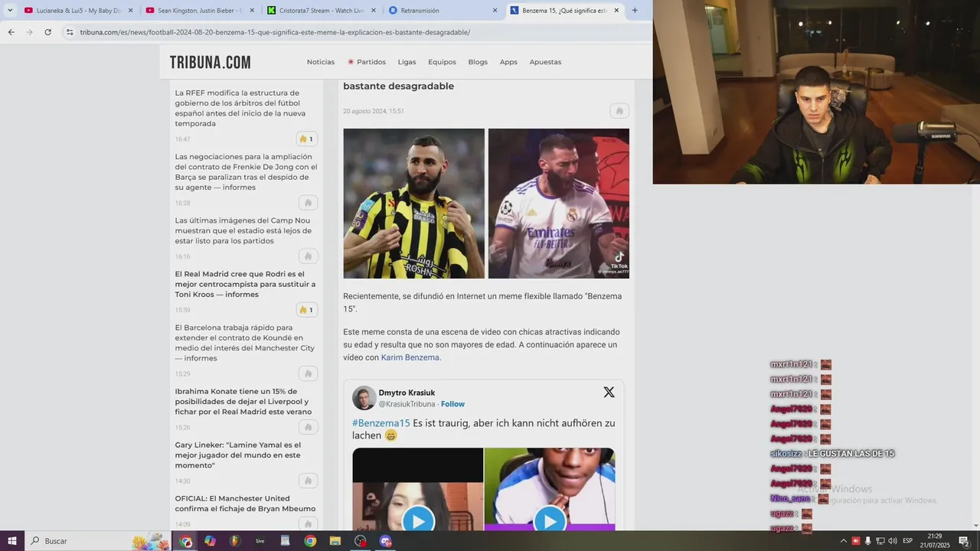Open Real Madrid Rodri news headline
This screenshot has height=551, width=980.
tap(245, 284)
